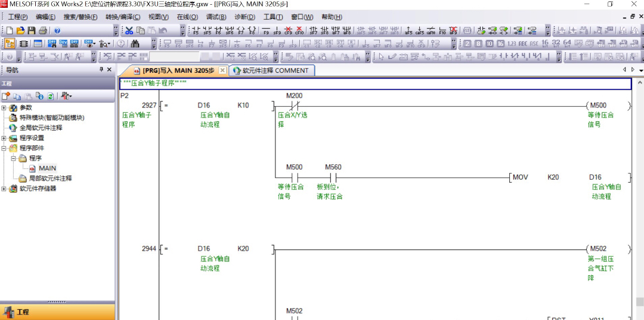Click new data icon in navigation toolbar

(x=6, y=96)
